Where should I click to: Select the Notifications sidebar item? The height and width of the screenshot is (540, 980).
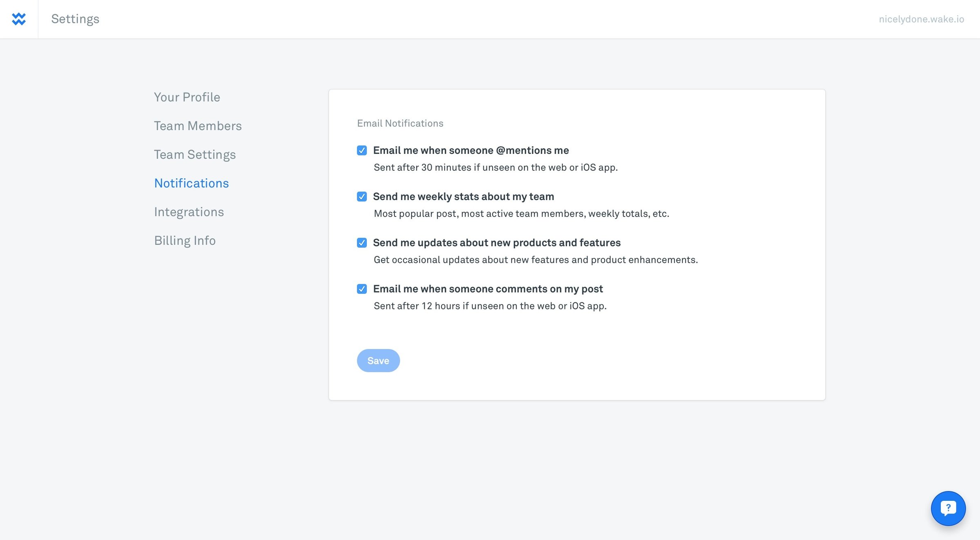coord(192,183)
